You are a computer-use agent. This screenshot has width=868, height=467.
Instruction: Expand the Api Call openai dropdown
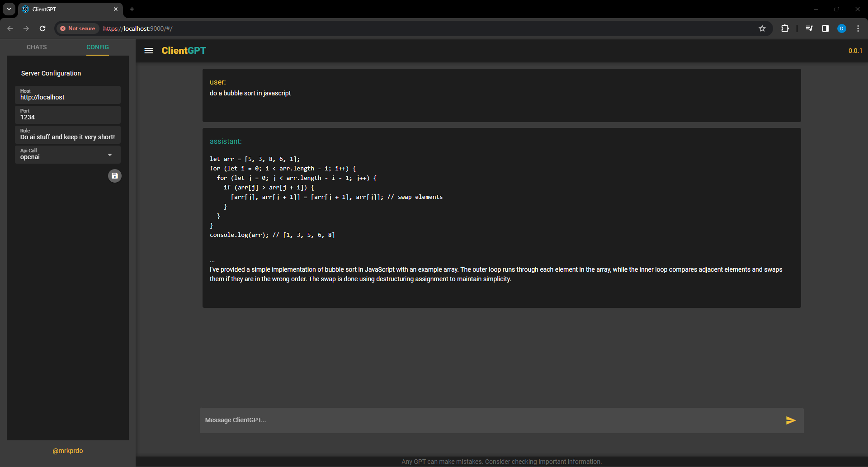68,155
